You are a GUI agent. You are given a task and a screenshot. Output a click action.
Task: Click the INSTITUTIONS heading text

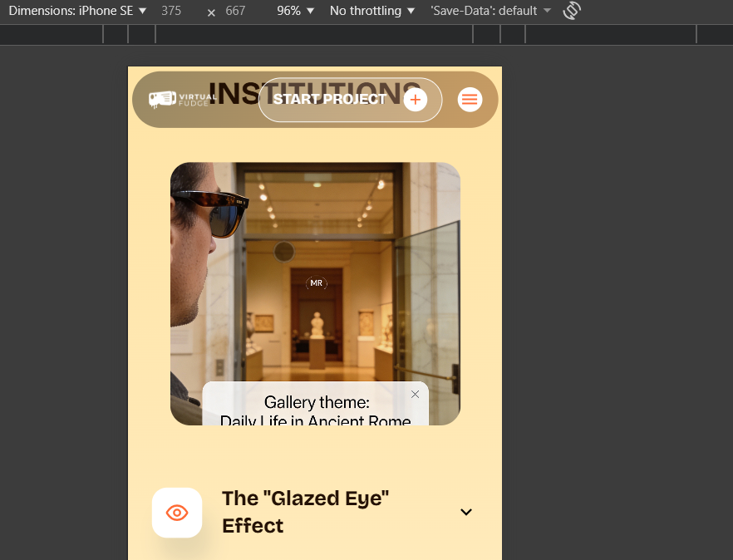tap(316, 92)
